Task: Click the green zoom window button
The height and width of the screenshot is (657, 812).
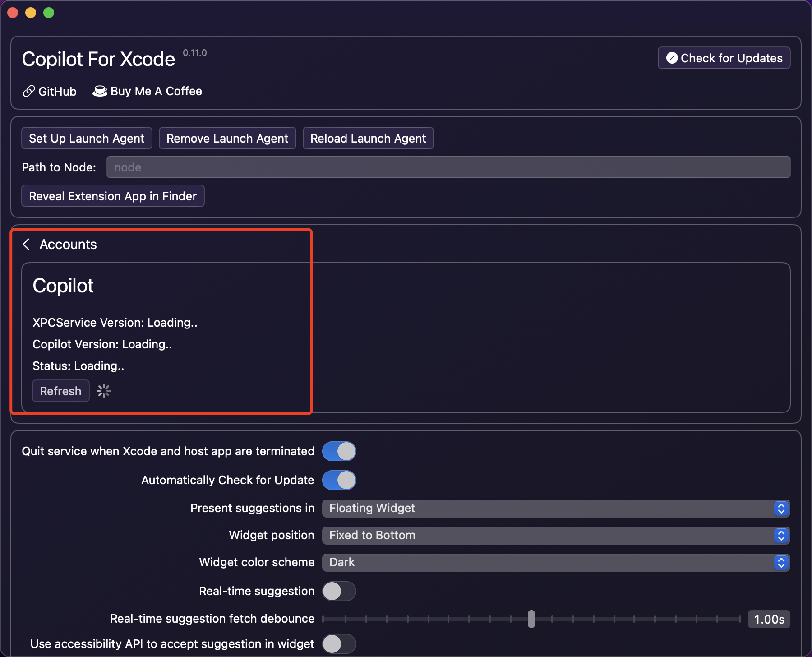Action: [x=49, y=13]
